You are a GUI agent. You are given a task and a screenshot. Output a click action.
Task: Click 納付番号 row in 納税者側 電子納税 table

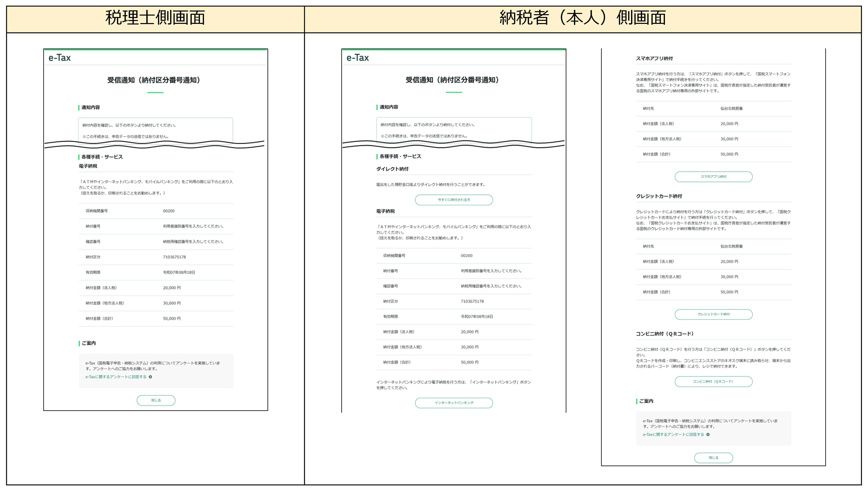pos(454,271)
